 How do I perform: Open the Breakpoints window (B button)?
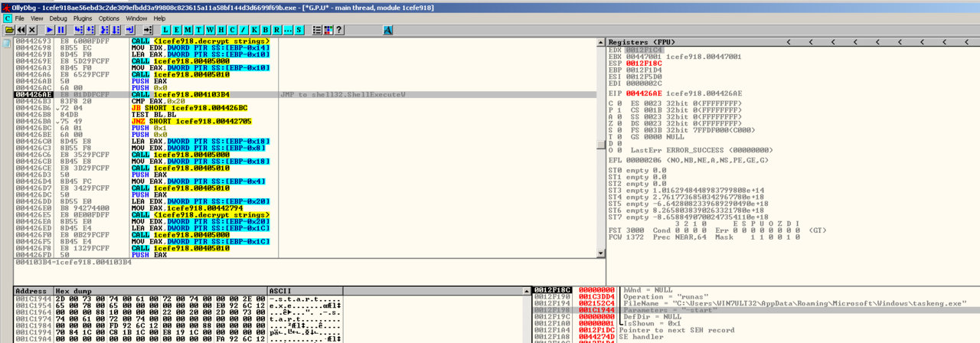(x=266, y=30)
